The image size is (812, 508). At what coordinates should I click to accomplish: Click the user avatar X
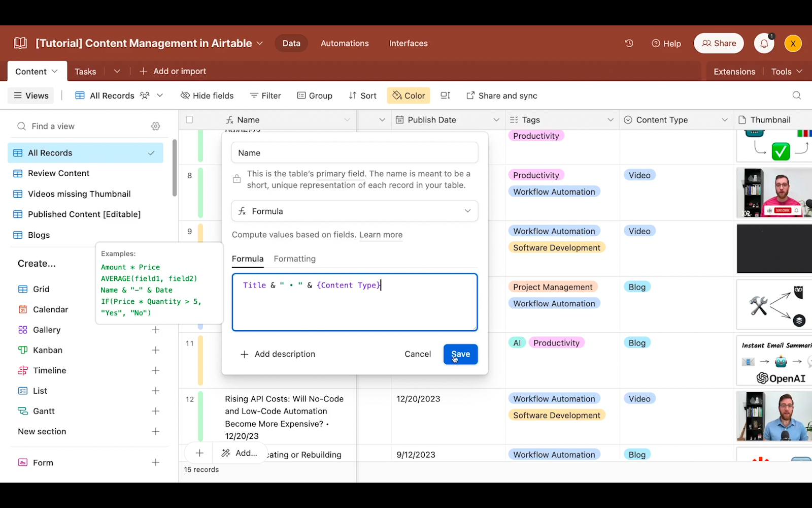click(x=793, y=43)
